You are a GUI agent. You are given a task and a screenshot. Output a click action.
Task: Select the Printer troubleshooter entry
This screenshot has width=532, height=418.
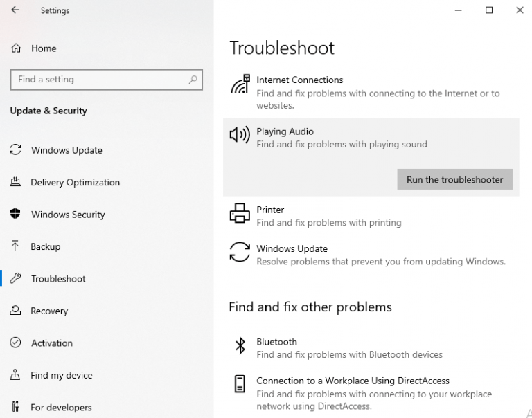click(270, 210)
